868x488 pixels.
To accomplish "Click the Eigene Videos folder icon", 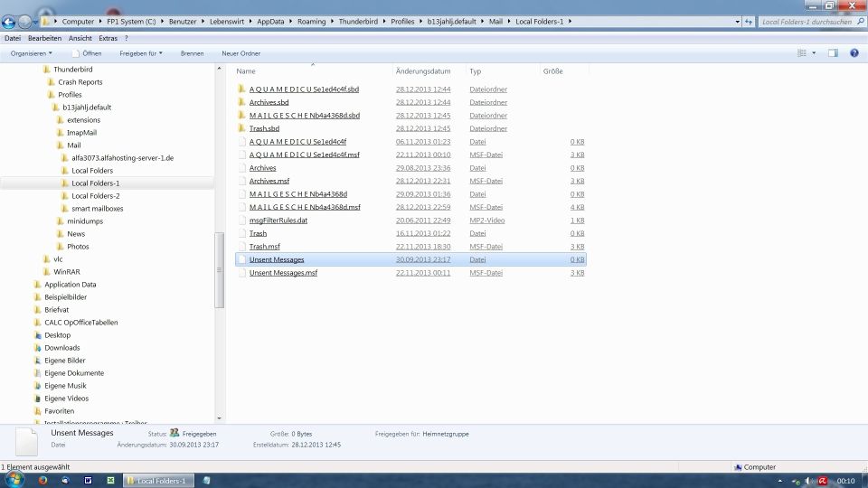I will (38, 399).
